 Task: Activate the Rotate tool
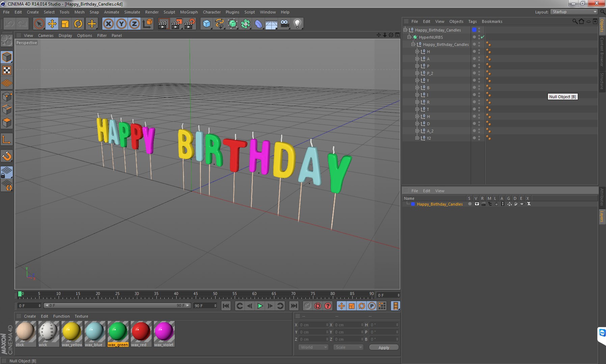pos(78,24)
